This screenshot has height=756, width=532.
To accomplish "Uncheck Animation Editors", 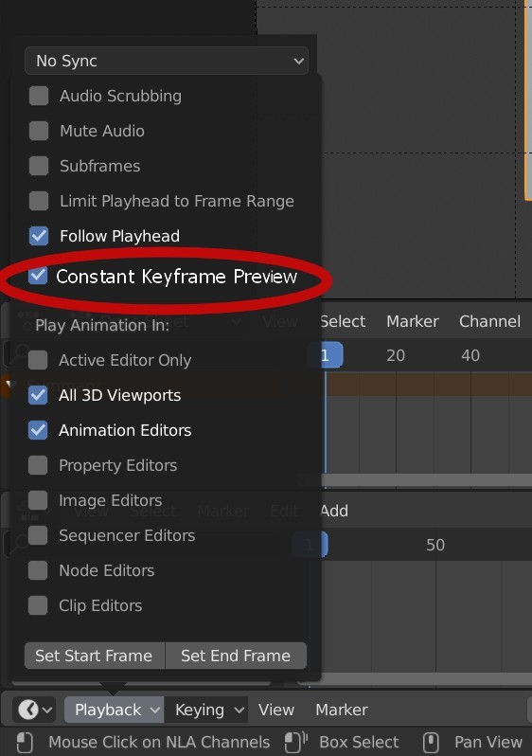I will coord(38,430).
